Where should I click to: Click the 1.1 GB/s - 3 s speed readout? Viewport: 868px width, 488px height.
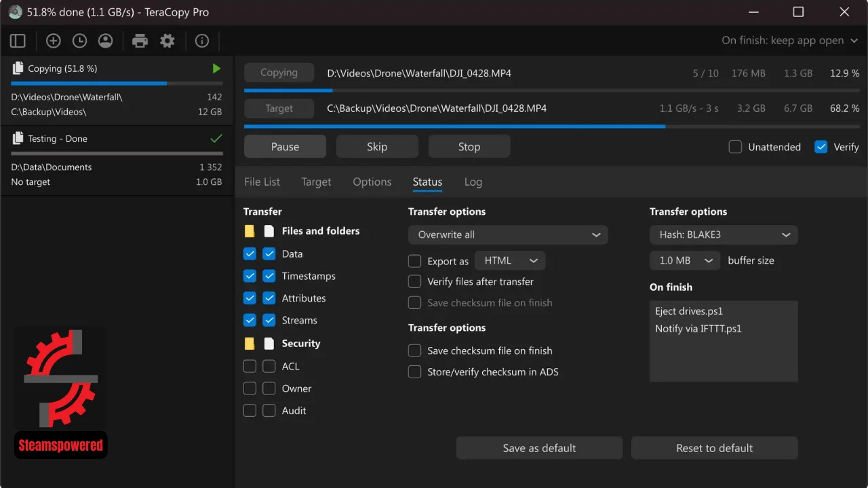(689, 108)
